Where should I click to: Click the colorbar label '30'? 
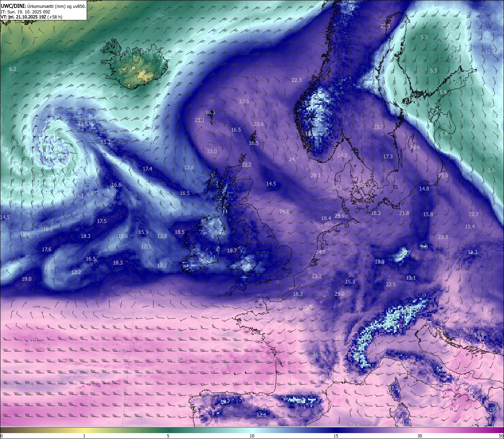(x=420, y=436)
